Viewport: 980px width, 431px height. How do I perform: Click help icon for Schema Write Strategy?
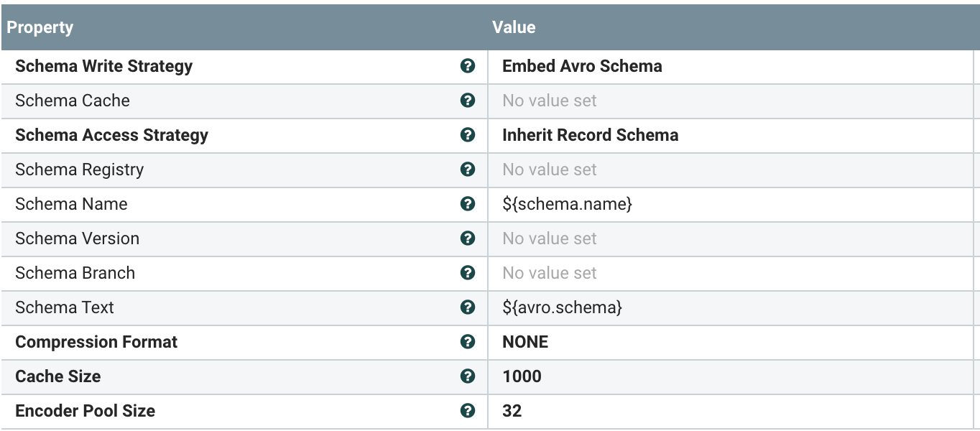467,66
